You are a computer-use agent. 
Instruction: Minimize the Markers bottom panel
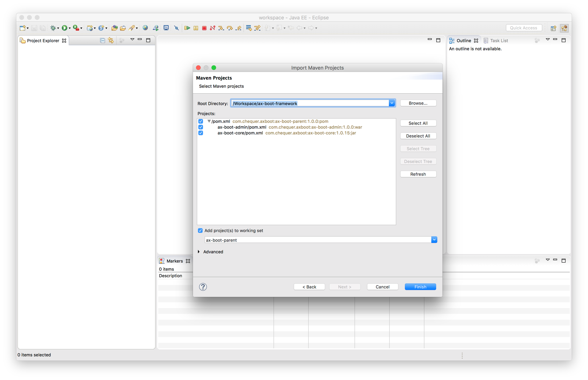point(555,260)
